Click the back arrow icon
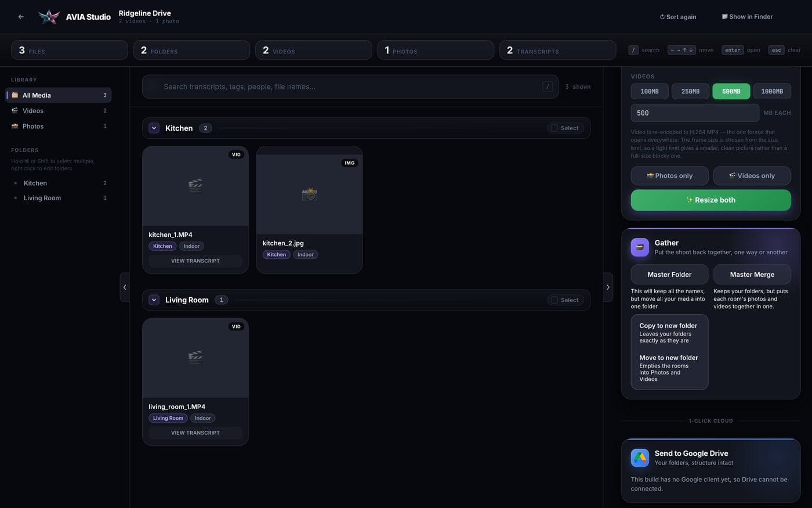The height and width of the screenshot is (508, 812). (21, 17)
